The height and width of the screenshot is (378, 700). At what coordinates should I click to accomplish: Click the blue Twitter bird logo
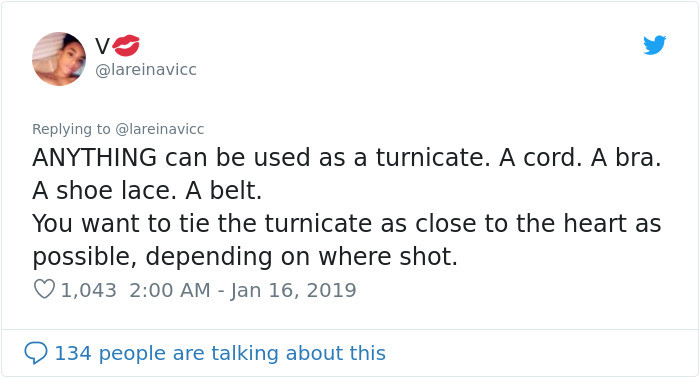pyautogui.click(x=654, y=45)
